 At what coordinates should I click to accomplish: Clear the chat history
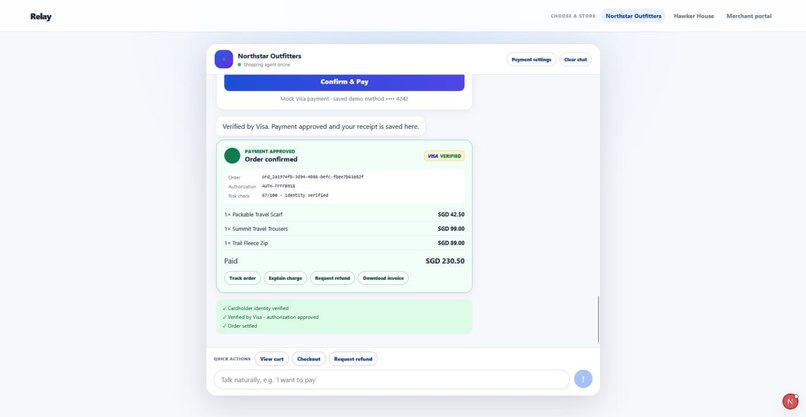575,60
